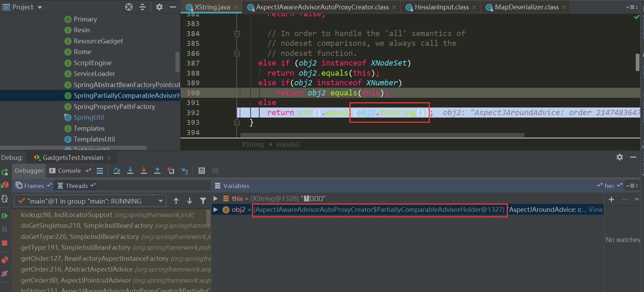Click the Run to Cursor icon
The height and width of the screenshot is (292, 644).
click(x=184, y=171)
